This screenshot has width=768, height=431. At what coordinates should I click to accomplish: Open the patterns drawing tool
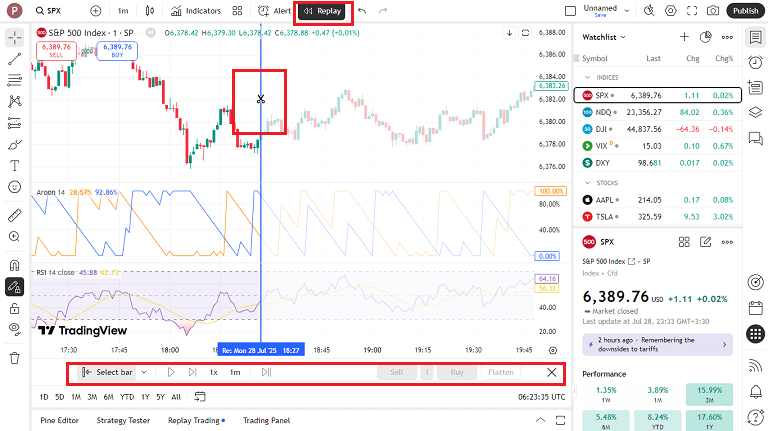(15, 101)
